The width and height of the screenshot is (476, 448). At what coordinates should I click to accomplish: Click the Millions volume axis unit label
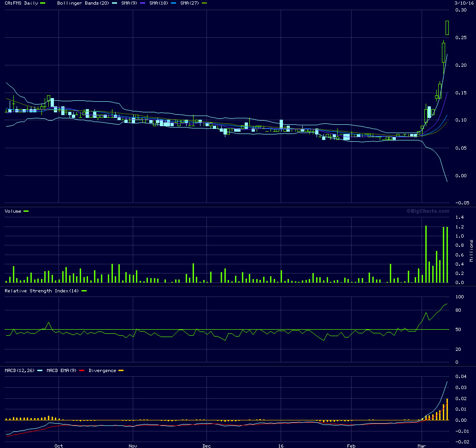coord(471,250)
